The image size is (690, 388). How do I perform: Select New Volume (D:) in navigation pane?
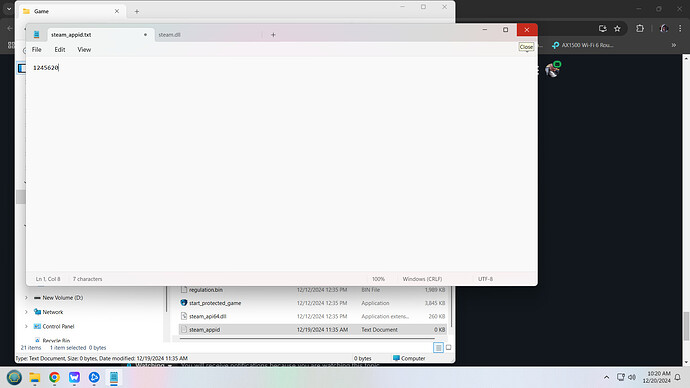(x=62, y=298)
